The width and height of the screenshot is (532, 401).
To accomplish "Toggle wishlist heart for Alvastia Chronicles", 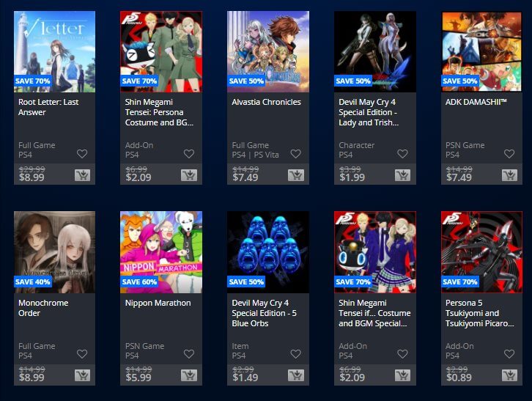I will [296, 154].
